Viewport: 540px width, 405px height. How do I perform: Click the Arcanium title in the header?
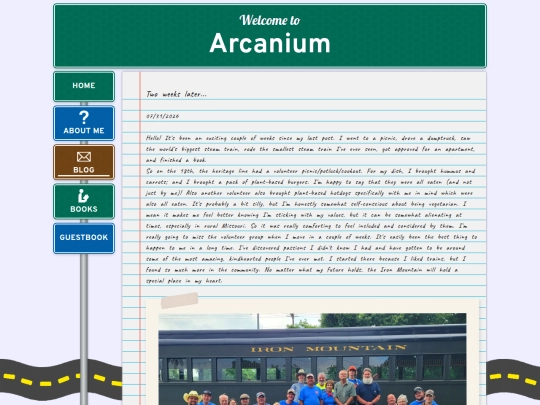coord(270,43)
